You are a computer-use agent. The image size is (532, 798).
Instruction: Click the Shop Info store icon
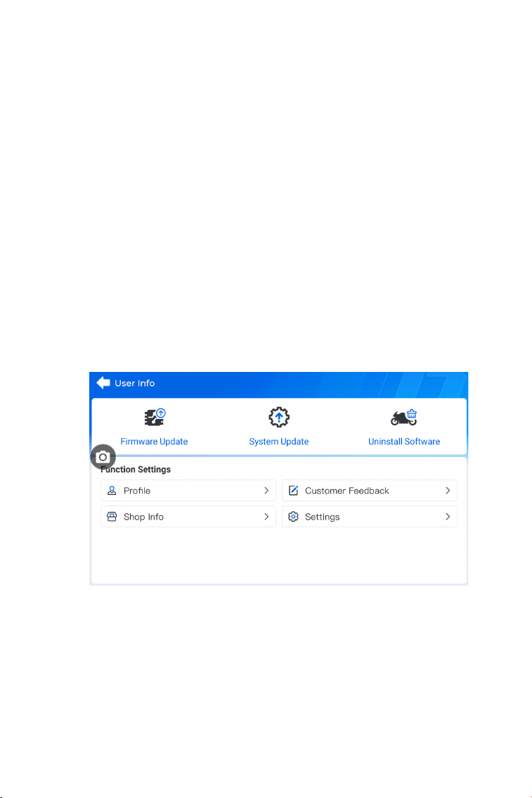click(x=112, y=517)
